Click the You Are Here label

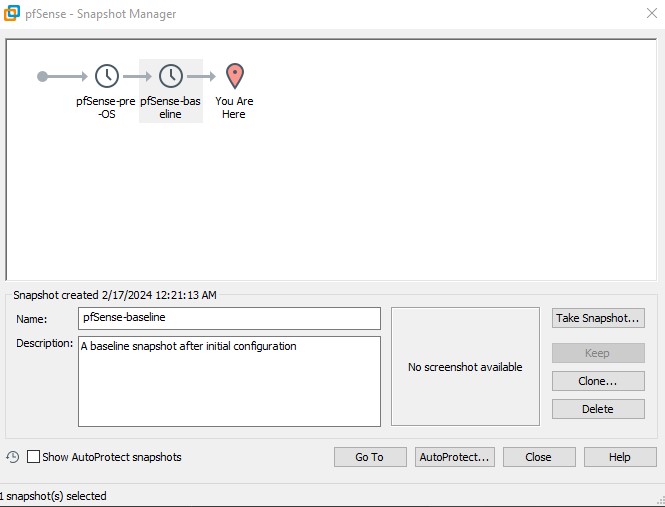[x=234, y=108]
